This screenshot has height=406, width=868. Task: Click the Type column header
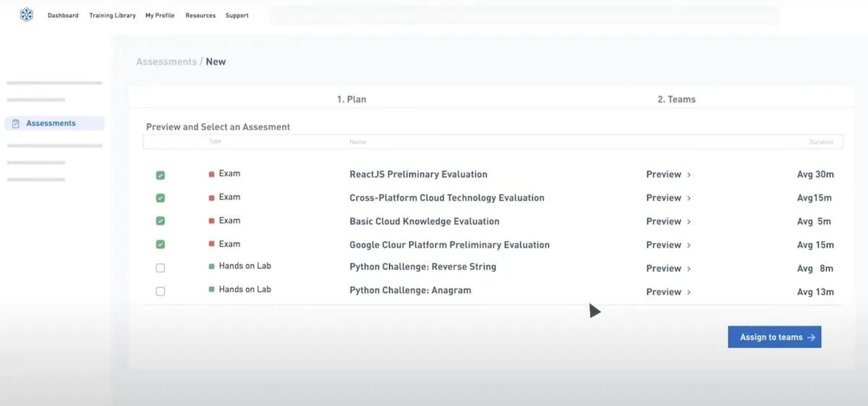point(215,141)
